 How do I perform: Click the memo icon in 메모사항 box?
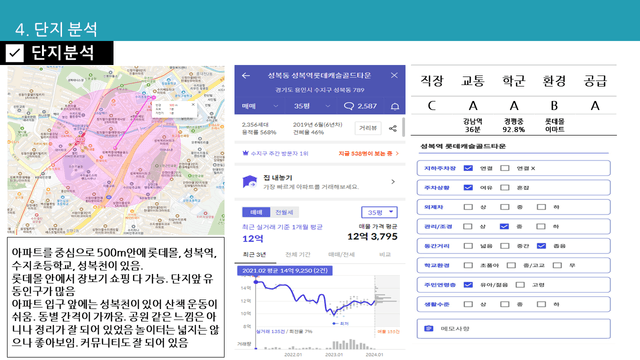click(429, 329)
